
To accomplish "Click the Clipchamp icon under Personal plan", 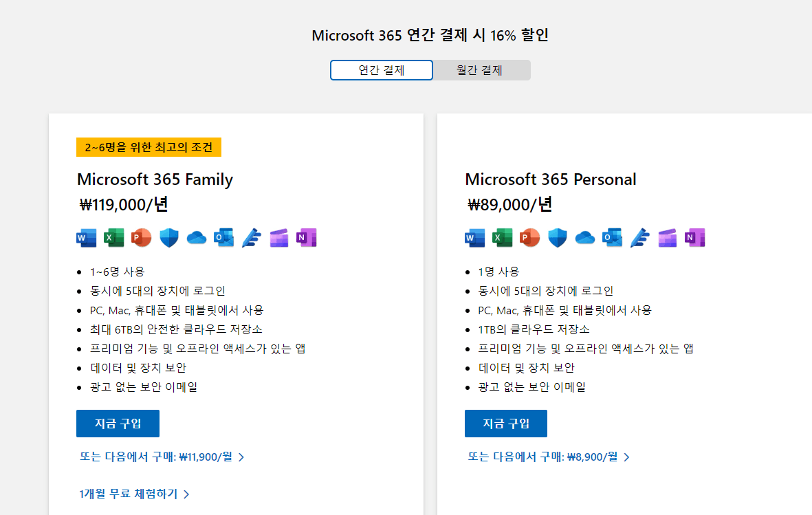I will click(x=667, y=238).
